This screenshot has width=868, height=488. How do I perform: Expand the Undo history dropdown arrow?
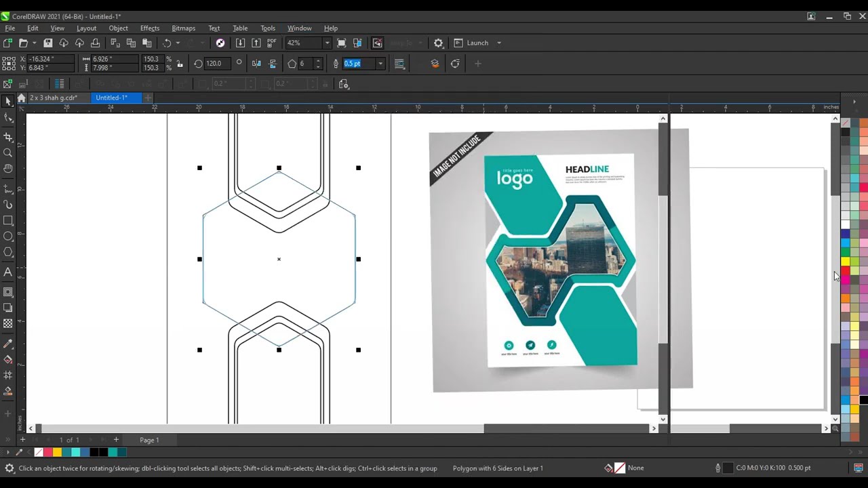point(178,43)
